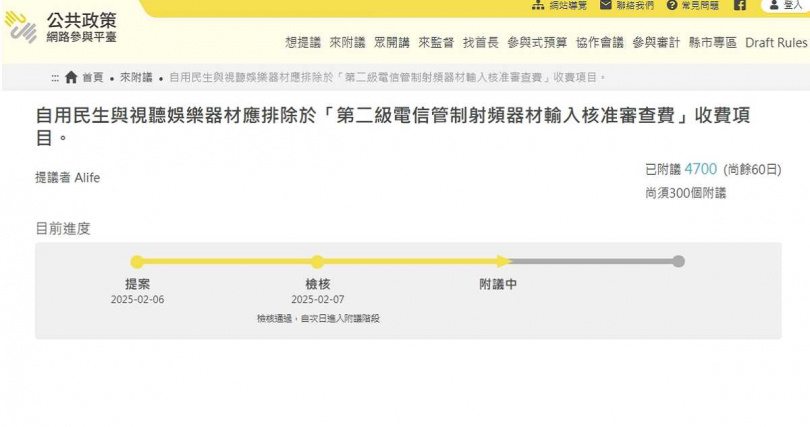Open the 眾開講 menu item
This screenshot has width=810, height=427.
392,42
